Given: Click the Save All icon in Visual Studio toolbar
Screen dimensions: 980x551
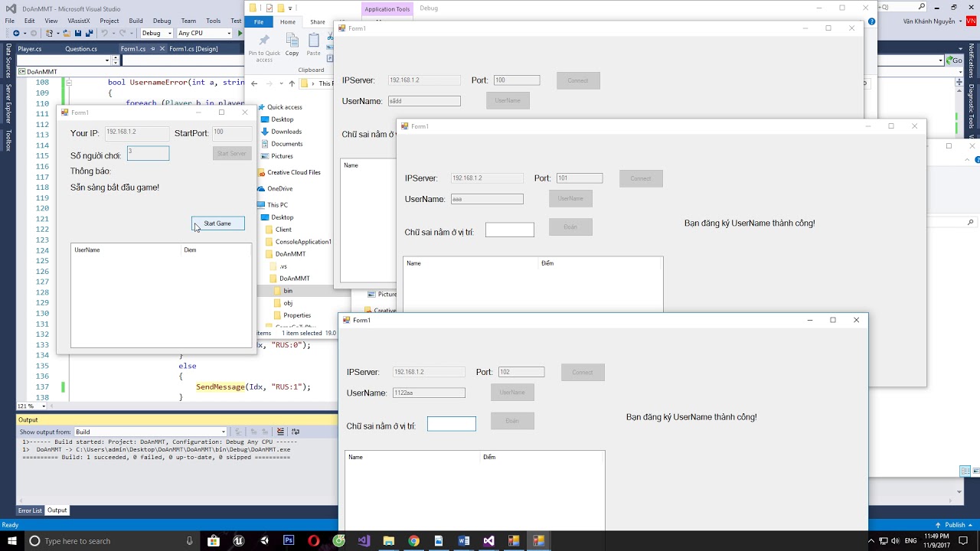Looking at the screenshot, I should 89,33.
